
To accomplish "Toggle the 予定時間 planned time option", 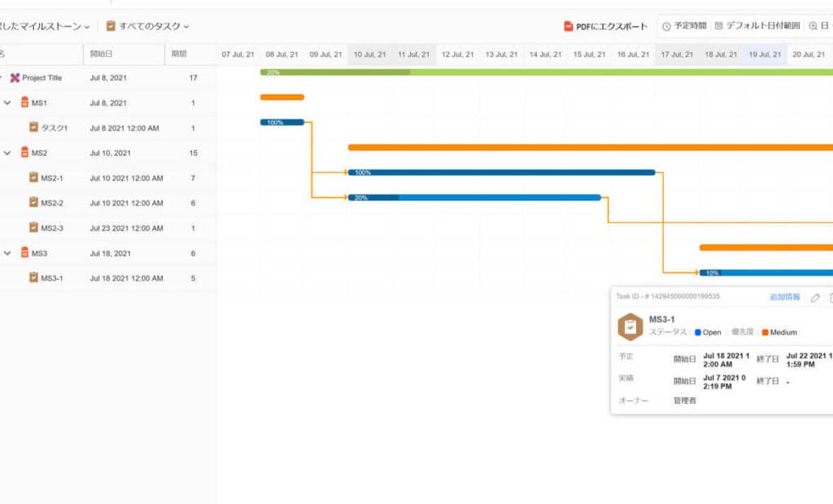I will [x=683, y=27].
